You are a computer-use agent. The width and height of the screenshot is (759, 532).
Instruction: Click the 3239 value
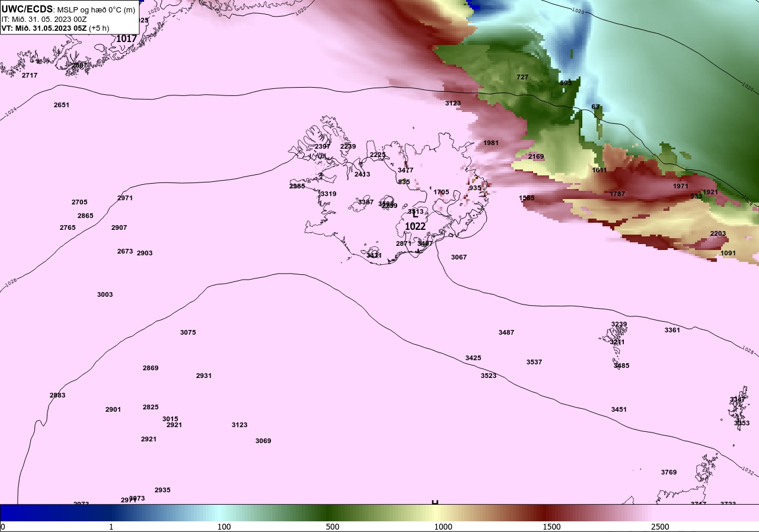click(x=619, y=324)
